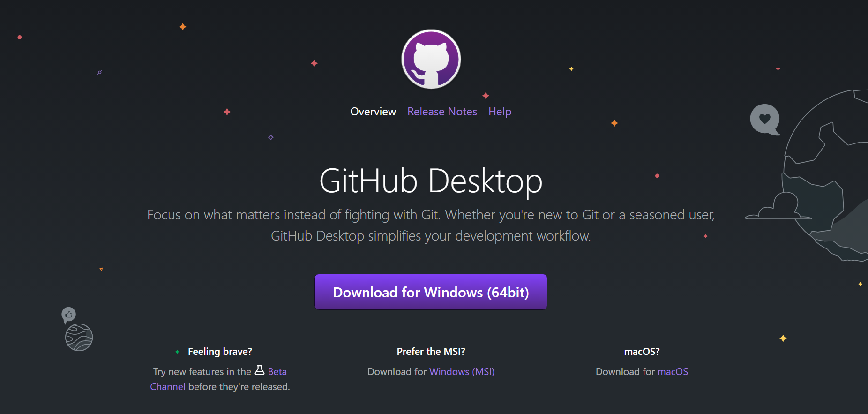Click the GitHub Desktop main heading

click(431, 181)
